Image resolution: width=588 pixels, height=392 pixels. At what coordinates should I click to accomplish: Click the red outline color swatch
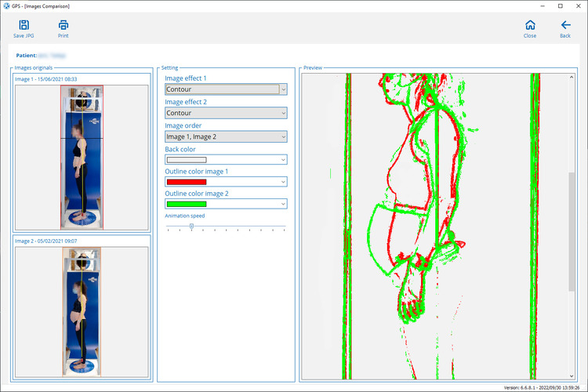[187, 182]
